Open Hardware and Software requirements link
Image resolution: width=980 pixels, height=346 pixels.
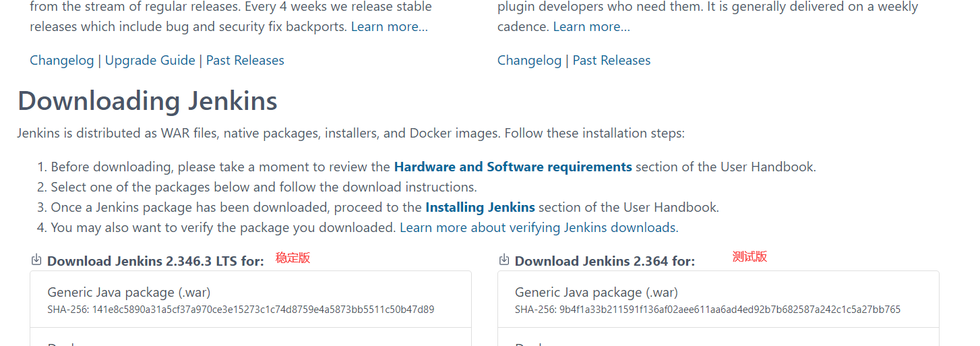[513, 167]
